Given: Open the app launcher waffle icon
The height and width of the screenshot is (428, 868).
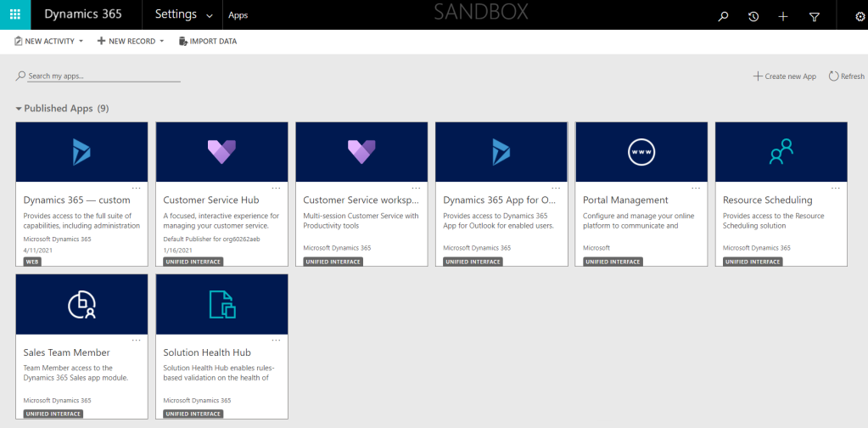Looking at the screenshot, I should [x=14, y=14].
